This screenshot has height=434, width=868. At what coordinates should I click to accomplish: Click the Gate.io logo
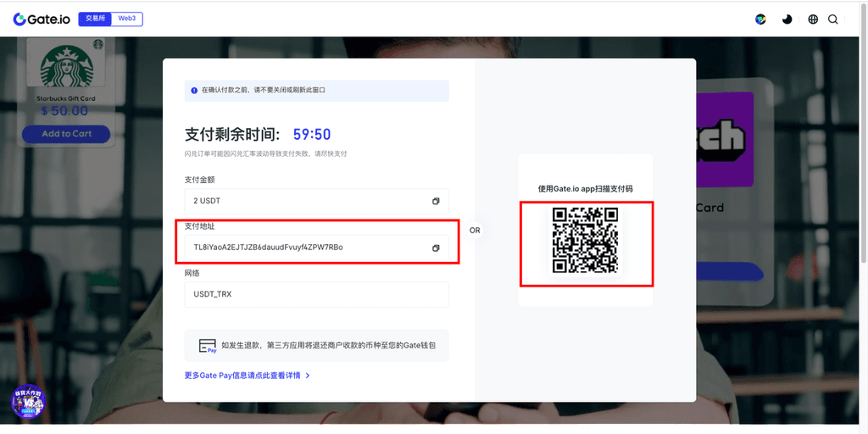(x=42, y=19)
